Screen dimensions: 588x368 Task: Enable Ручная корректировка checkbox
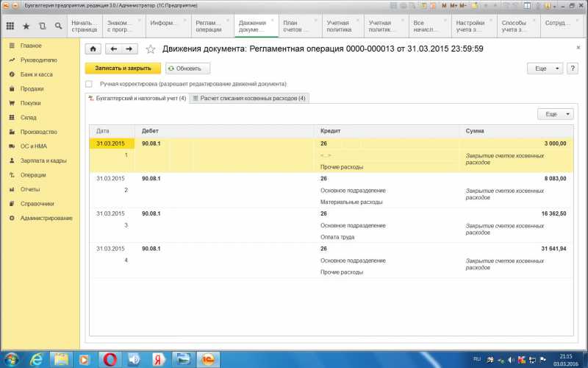coord(88,84)
